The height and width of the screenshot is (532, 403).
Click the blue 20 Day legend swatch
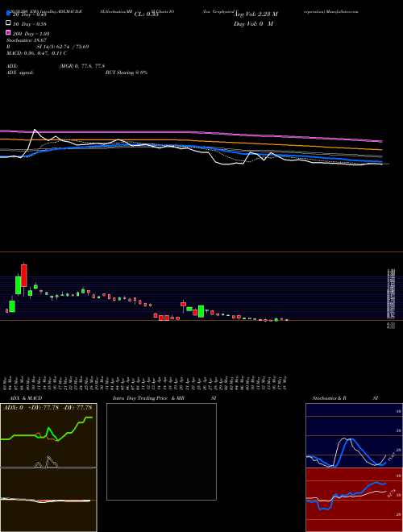(x=9, y=14)
